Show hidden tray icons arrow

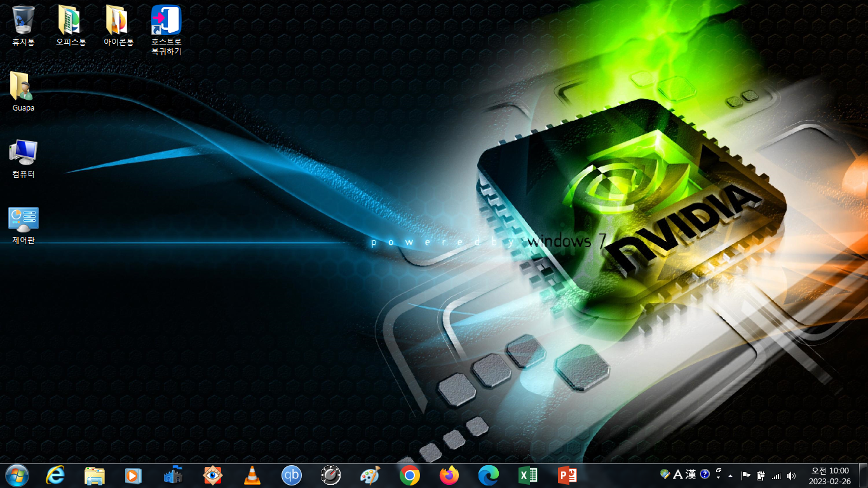tap(731, 475)
